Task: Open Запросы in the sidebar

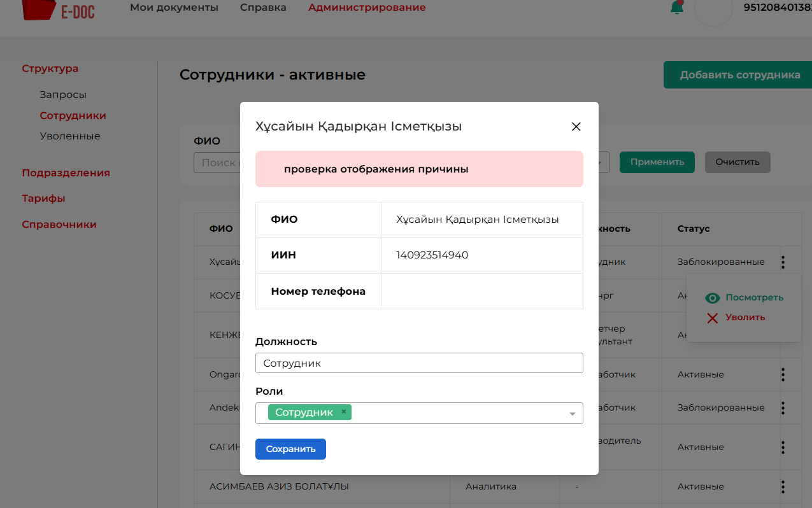Action: pos(63,95)
